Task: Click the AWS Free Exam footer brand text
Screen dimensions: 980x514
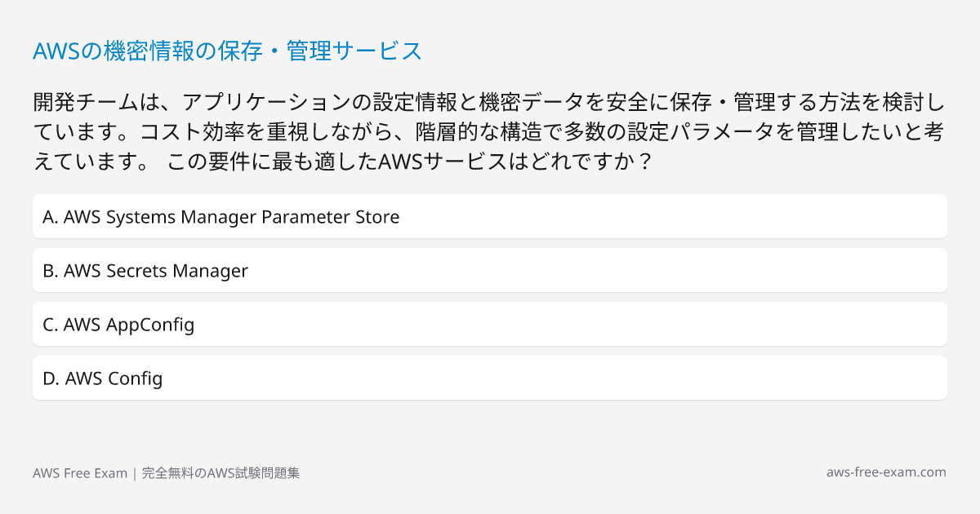Action: click(80, 473)
